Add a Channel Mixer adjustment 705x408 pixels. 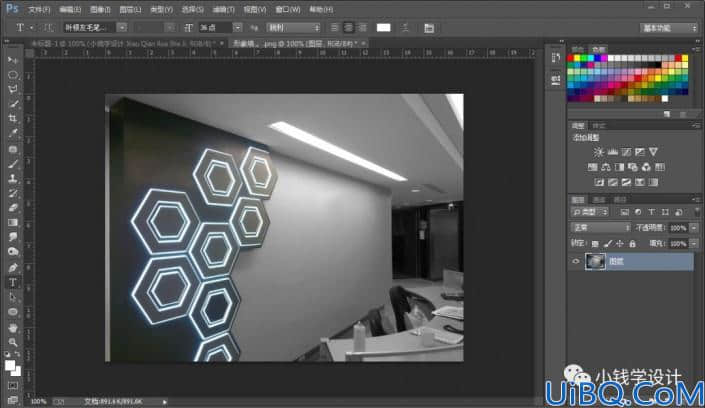pyautogui.click(x=646, y=167)
